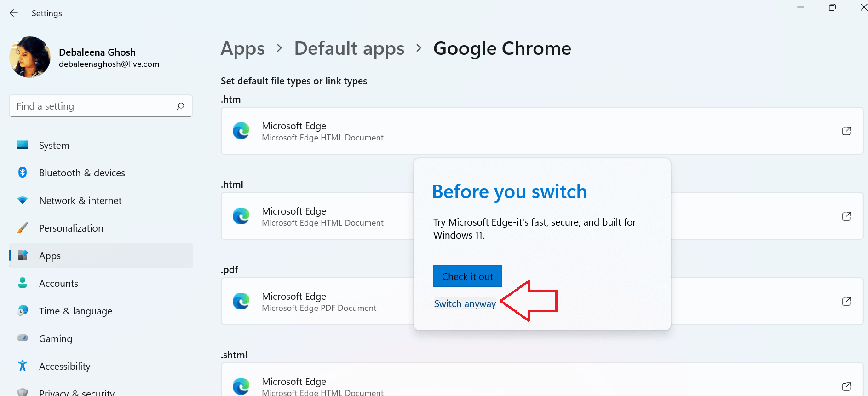
Task: Open external link icon for .pdf row
Action: (846, 302)
